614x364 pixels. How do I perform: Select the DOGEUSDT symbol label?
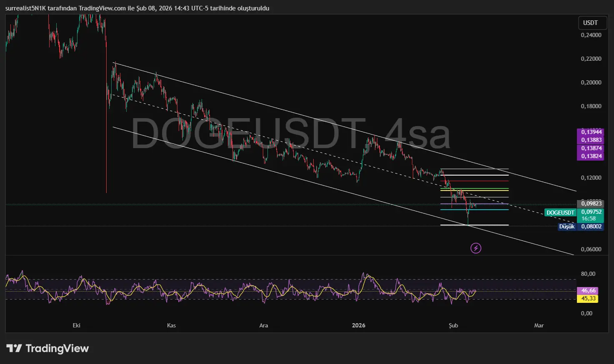point(560,213)
